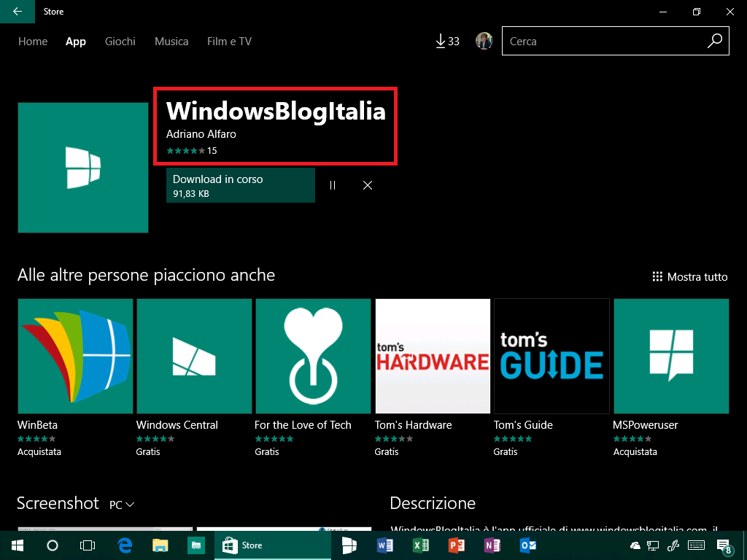The width and height of the screenshot is (747, 560).
Task: Cancel the WindowsBlogItalia download
Action: 368,185
